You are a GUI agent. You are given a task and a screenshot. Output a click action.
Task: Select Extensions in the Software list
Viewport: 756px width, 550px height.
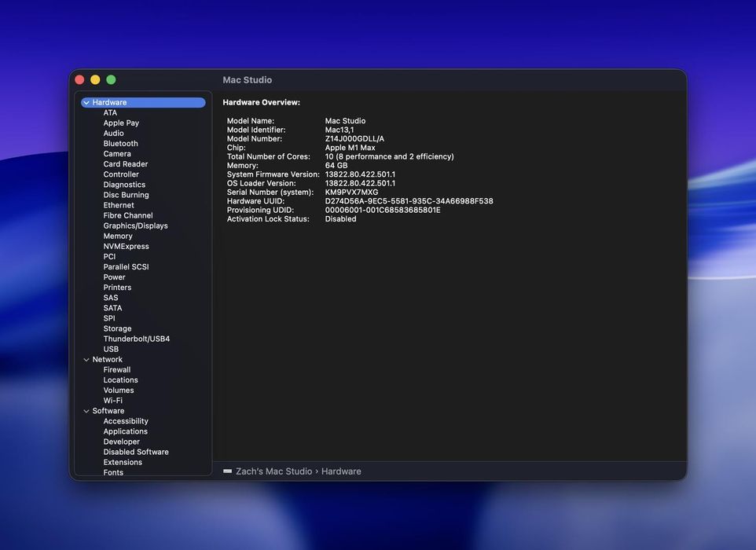123,462
